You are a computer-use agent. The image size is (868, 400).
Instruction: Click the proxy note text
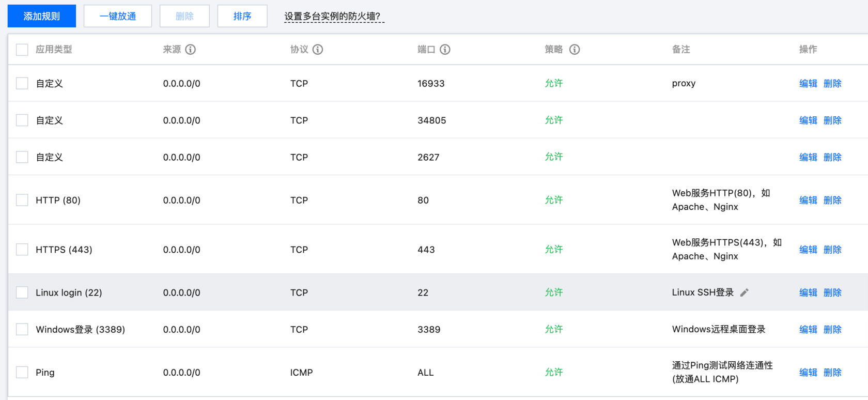[684, 84]
